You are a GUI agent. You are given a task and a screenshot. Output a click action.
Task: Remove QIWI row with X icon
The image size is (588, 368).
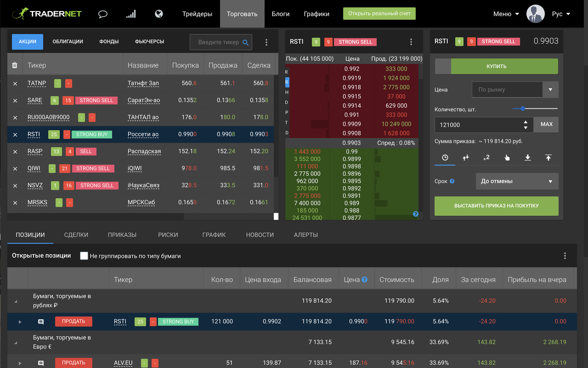pos(15,169)
